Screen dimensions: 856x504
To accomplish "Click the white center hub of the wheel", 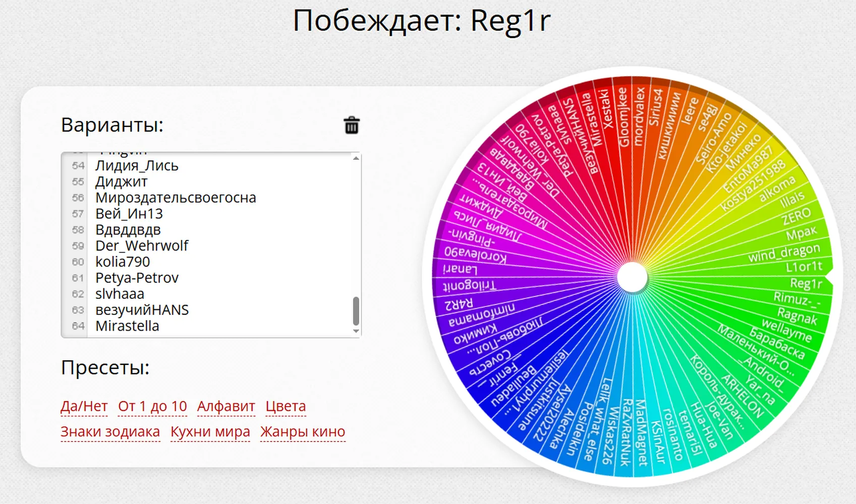I will coord(632,277).
